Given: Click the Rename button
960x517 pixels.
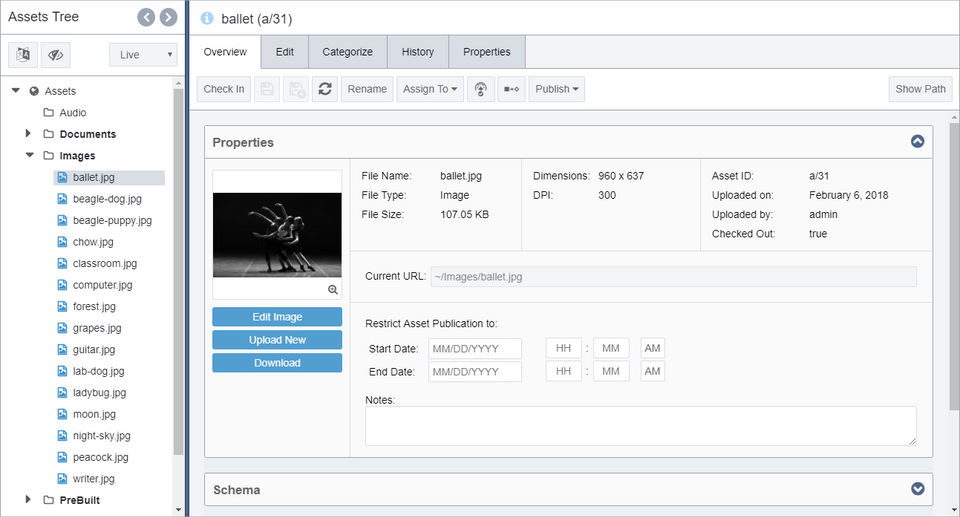Looking at the screenshot, I should pyautogui.click(x=367, y=89).
